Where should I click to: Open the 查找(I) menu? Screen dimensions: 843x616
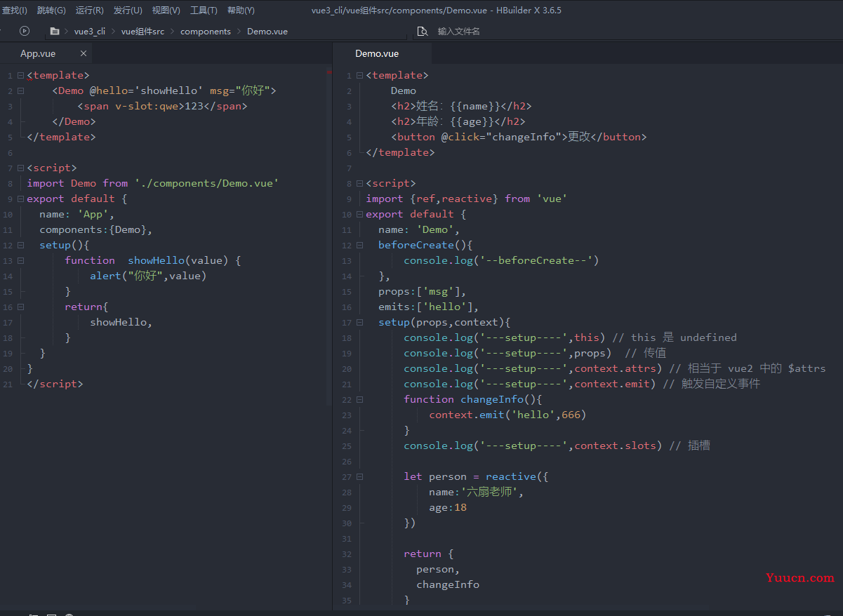coord(14,11)
